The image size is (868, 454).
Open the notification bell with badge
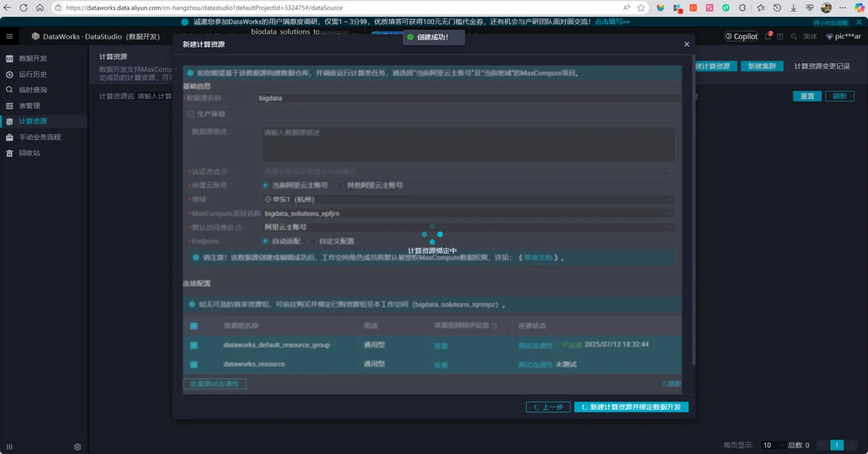(768, 37)
